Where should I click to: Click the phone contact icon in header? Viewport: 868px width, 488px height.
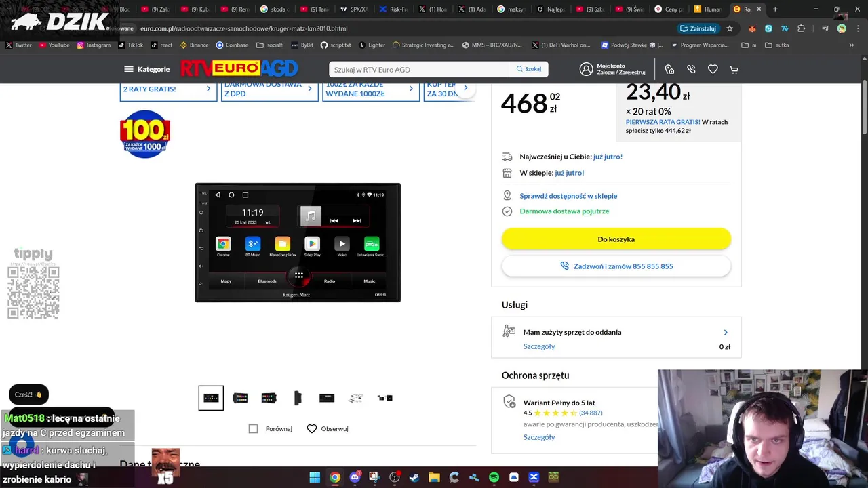click(x=691, y=69)
